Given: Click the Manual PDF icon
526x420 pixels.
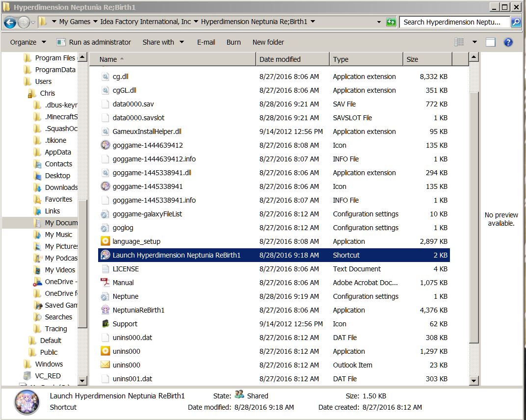Looking at the screenshot, I should (x=105, y=283).
